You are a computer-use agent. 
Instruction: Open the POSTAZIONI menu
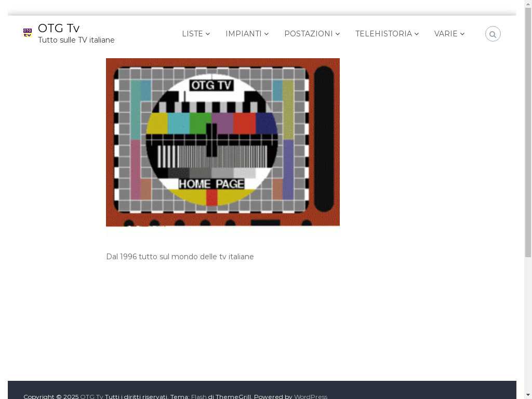[309, 34]
